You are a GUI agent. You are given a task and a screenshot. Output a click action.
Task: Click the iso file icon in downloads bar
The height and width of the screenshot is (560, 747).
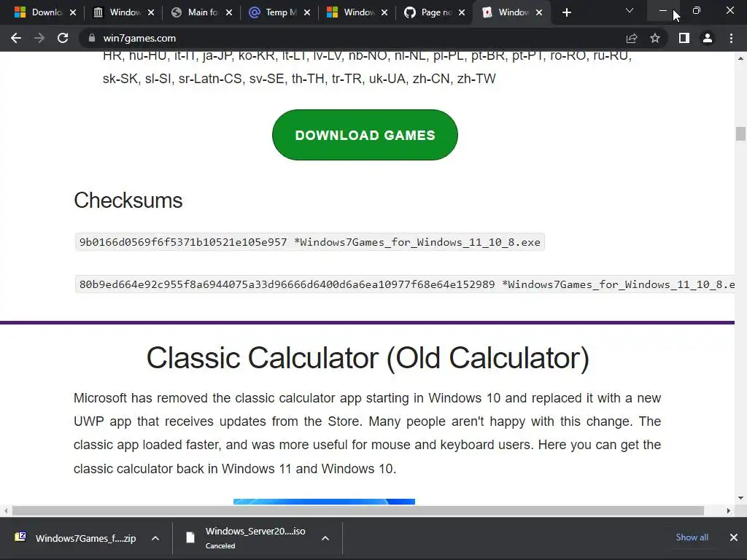(190, 537)
